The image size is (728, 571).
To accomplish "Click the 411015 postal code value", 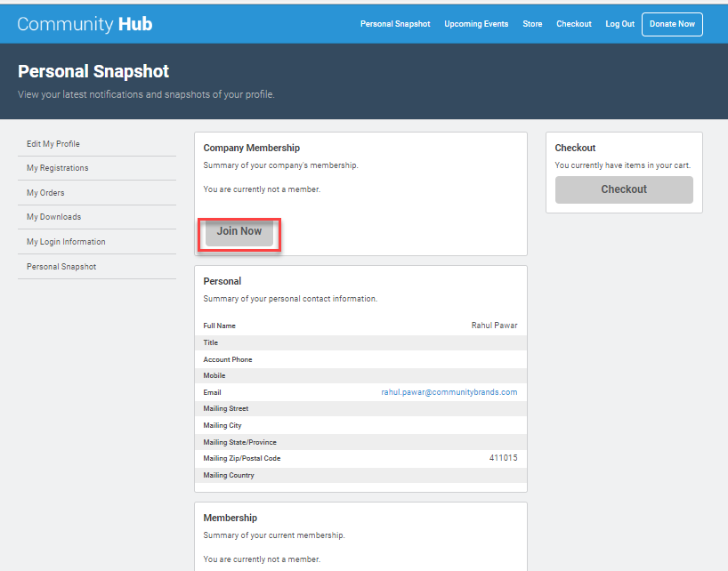I will click(x=503, y=458).
